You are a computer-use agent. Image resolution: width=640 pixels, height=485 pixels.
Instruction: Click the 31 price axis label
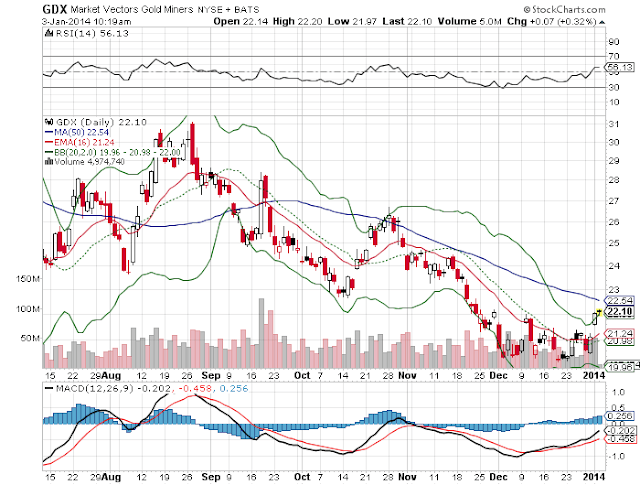coord(614,124)
